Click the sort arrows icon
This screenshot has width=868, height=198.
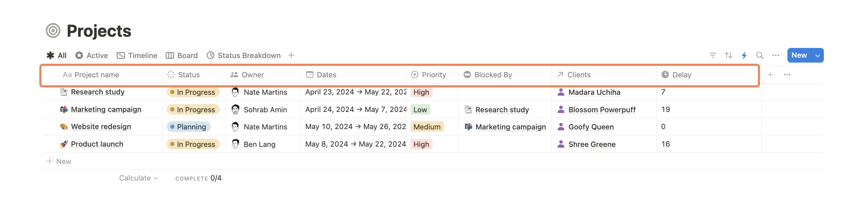pyautogui.click(x=729, y=55)
